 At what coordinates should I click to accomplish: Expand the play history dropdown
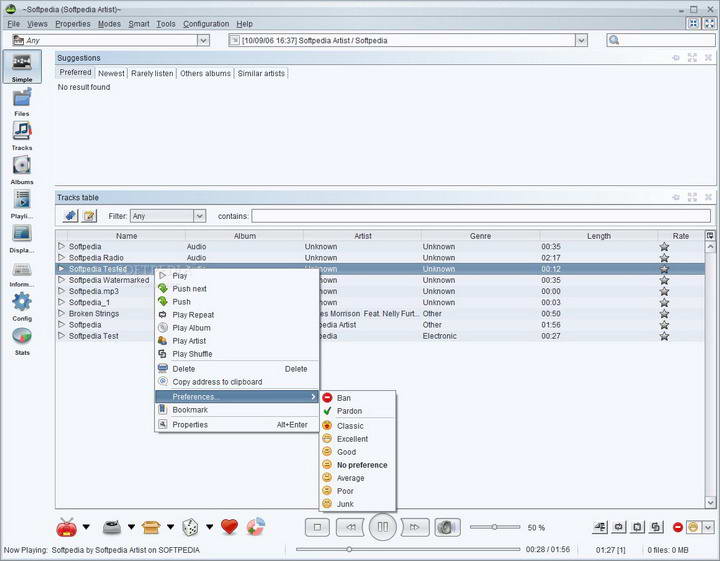581,41
